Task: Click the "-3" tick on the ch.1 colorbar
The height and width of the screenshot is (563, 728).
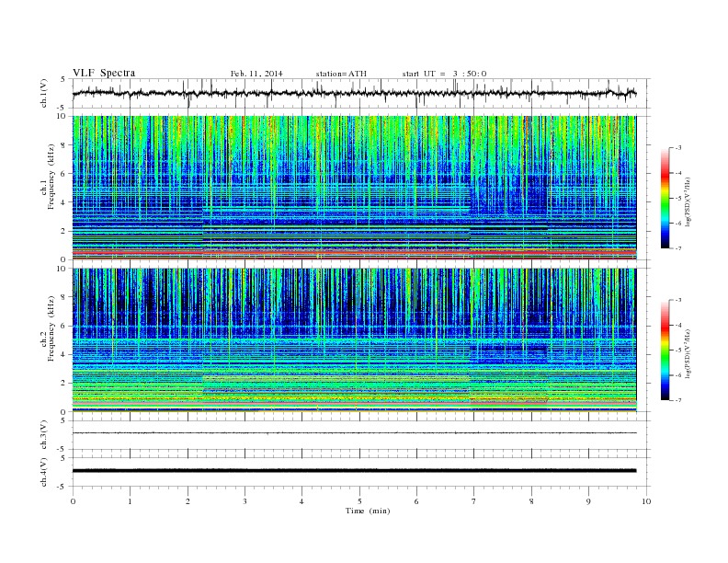Action: pyautogui.click(x=678, y=148)
